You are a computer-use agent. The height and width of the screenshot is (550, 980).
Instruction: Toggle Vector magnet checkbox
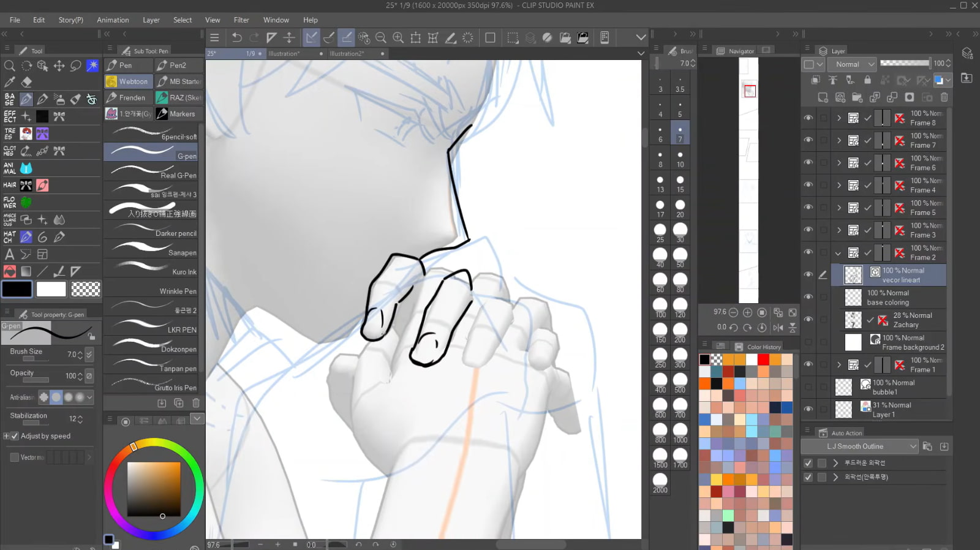click(x=15, y=457)
